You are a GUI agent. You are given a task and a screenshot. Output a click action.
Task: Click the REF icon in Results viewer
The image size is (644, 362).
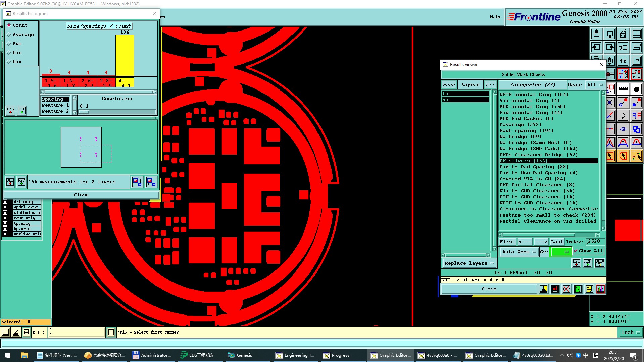[x=588, y=263]
